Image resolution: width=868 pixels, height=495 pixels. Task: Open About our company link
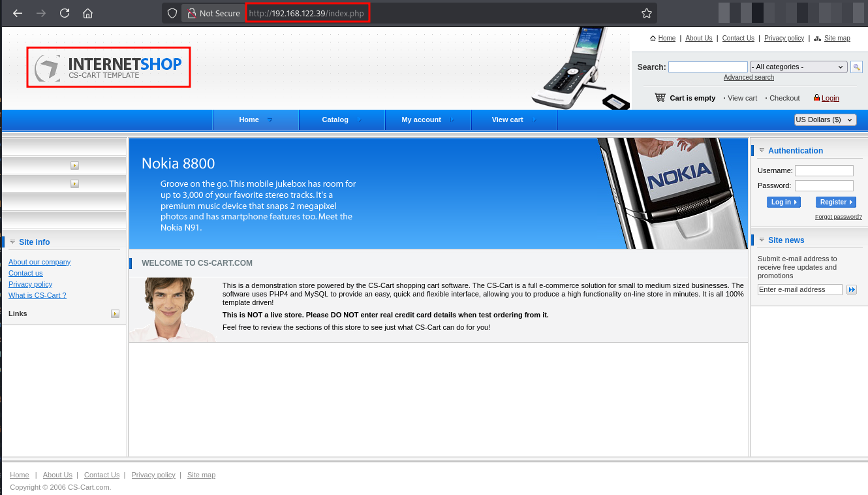tap(39, 262)
